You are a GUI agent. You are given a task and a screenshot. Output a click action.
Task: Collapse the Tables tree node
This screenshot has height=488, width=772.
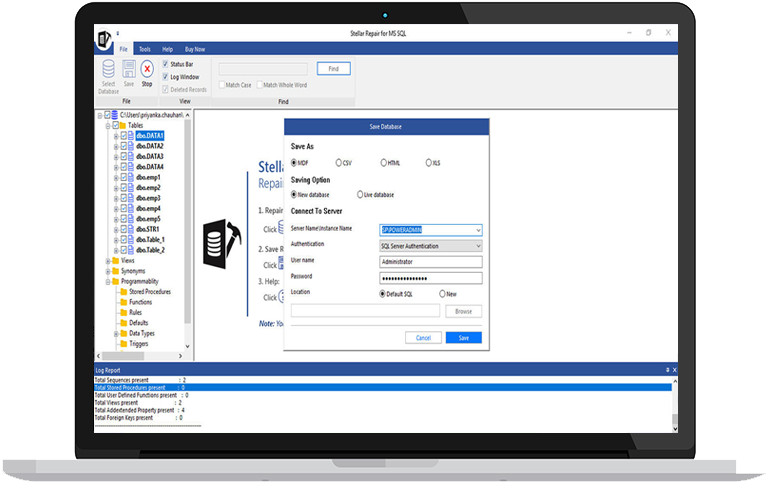[x=108, y=126]
